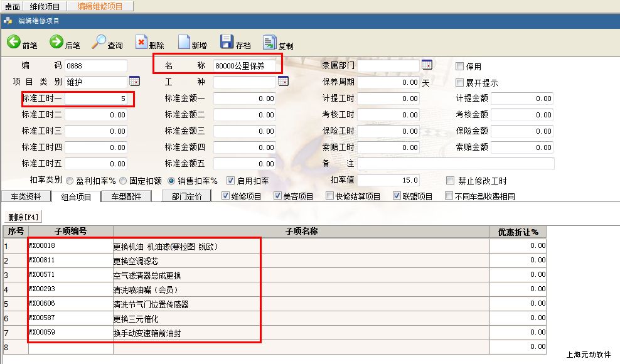620x364 pixels.
Task: Create new record with 新增 icon
Action: (x=184, y=43)
